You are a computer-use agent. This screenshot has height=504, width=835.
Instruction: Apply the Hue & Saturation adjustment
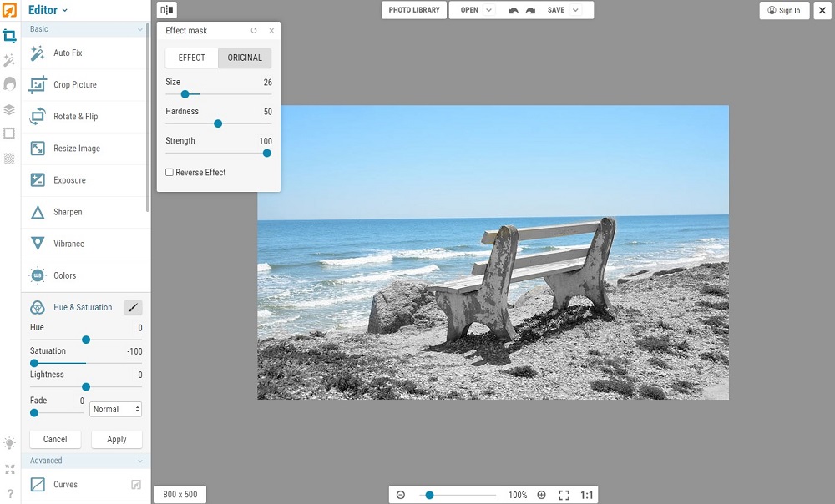116,439
